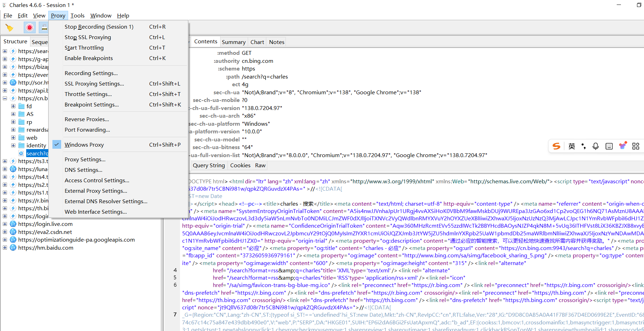
Task: Switch IME language via the 英 icon
Action: tap(572, 146)
